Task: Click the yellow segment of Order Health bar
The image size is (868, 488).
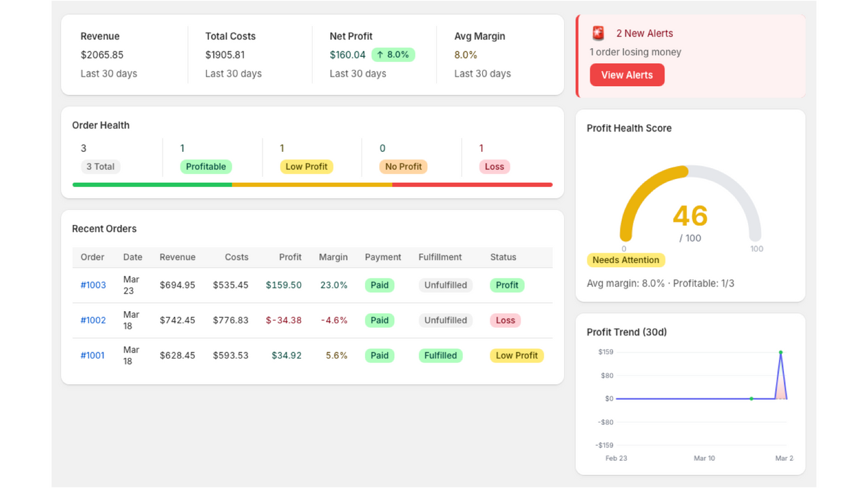Action: click(312, 184)
